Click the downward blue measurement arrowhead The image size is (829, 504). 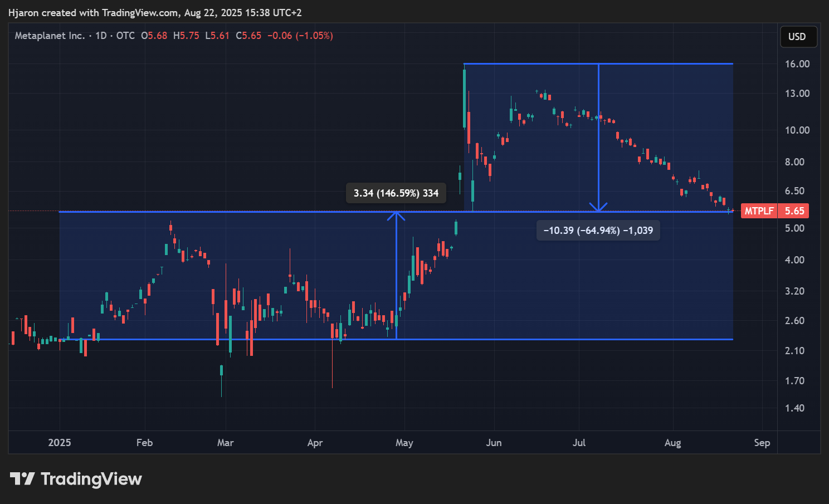click(598, 208)
